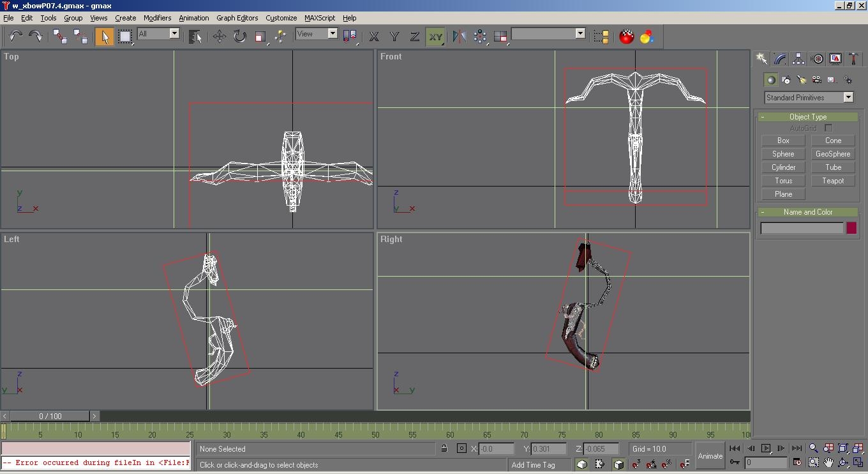Click the object color swatch
The width and height of the screenshot is (868, 474).
(851, 228)
